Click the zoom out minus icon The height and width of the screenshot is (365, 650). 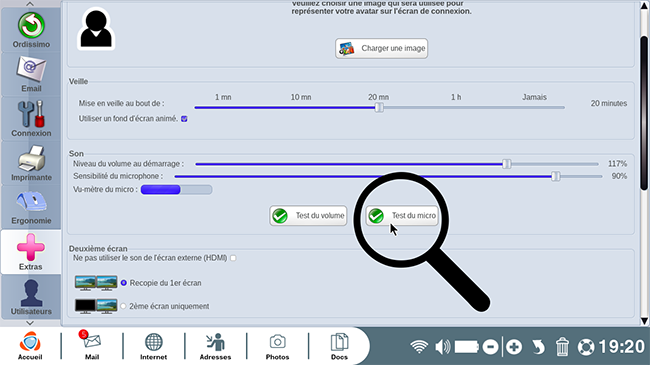(490, 346)
